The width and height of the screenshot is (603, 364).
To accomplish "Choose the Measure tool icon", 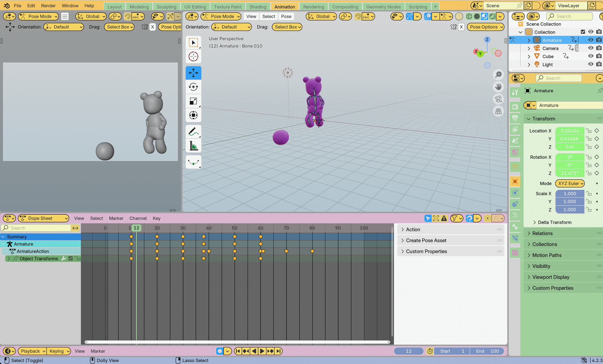I will (x=193, y=146).
